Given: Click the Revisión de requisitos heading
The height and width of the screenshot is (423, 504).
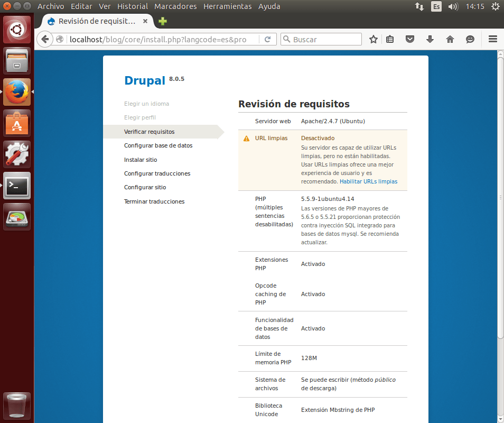Looking at the screenshot, I should tap(294, 104).
